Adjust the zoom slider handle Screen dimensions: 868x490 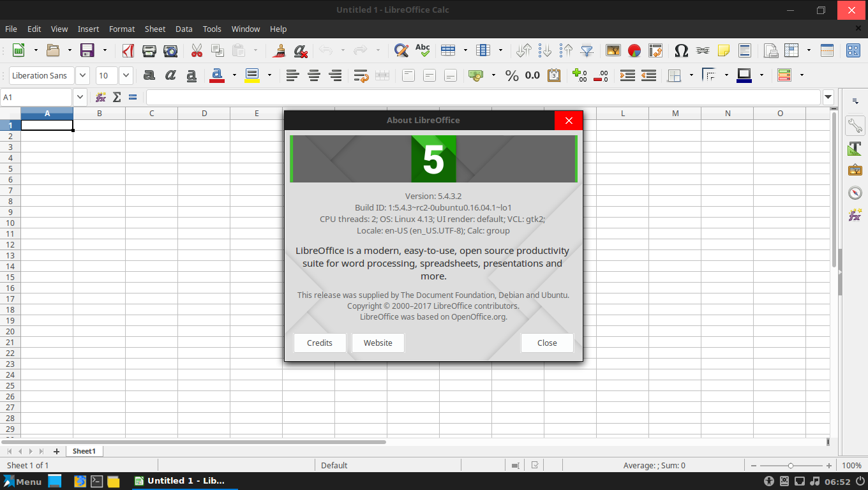click(x=791, y=466)
